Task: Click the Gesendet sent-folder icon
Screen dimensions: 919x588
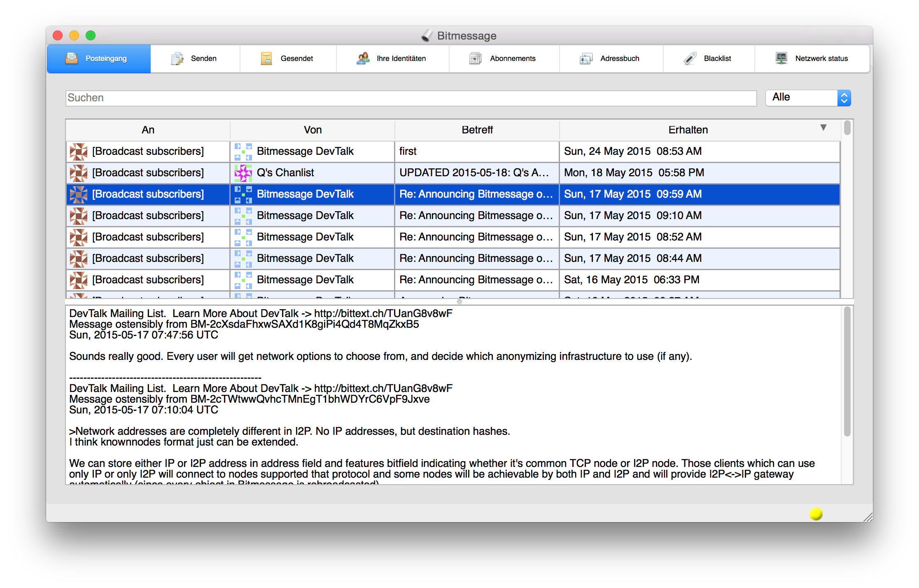Action: (x=266, y=58)
